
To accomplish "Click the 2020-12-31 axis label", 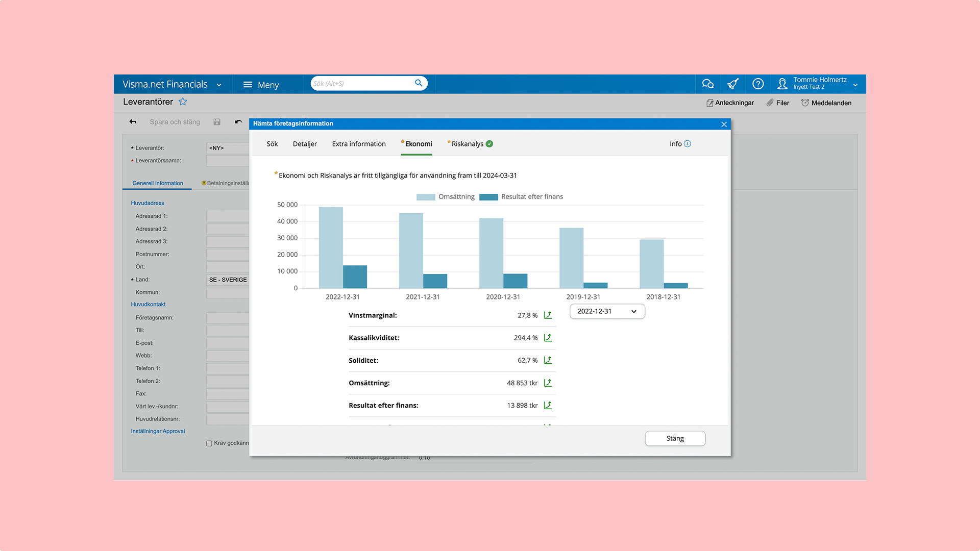I will click(x=503, y=297).
